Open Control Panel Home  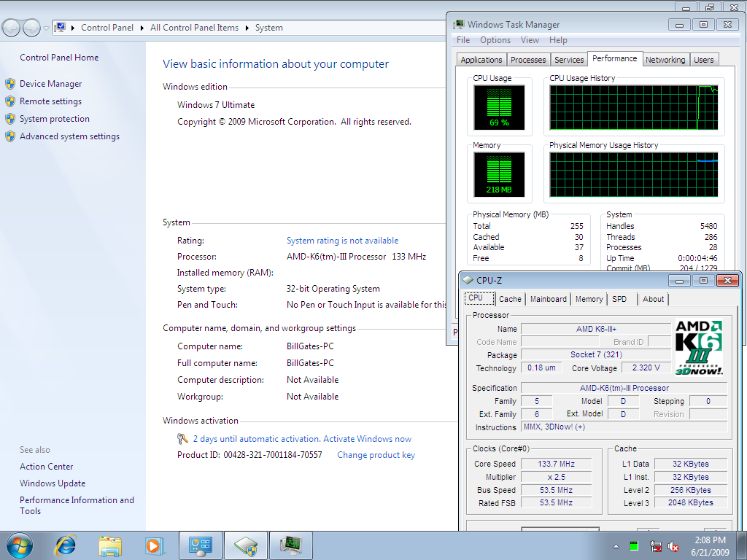pos(59,58)
